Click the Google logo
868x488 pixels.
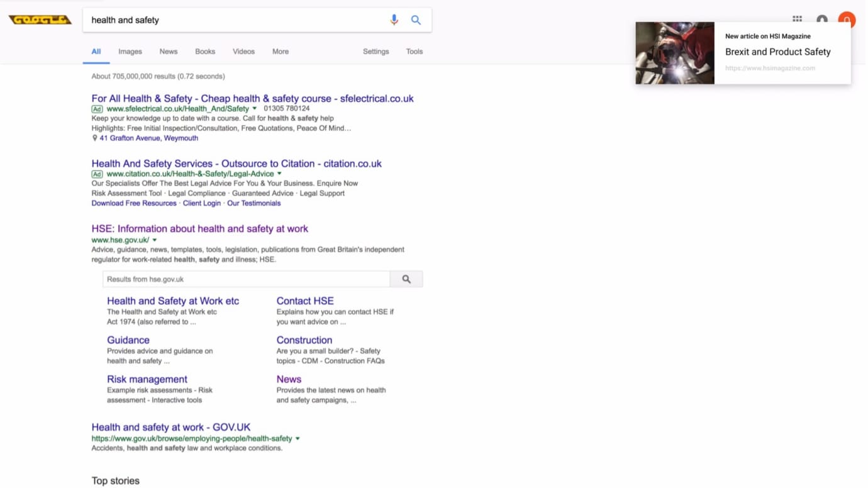point(40,20)
